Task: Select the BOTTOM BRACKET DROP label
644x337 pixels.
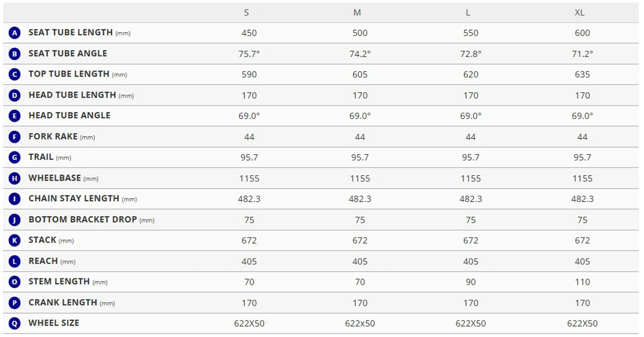Action: click(x=83, y=220)
